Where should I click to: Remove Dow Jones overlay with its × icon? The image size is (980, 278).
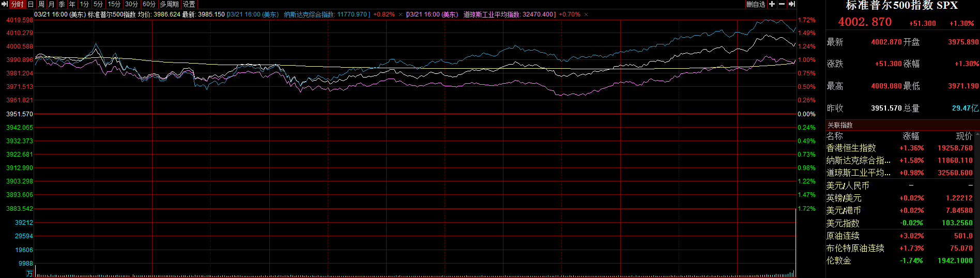[x=586, y=14]
